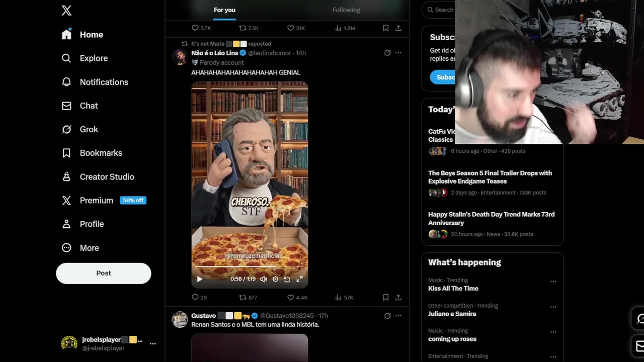
Task: Open Grok actions on Léo Lins post
Action: (387, 53)
